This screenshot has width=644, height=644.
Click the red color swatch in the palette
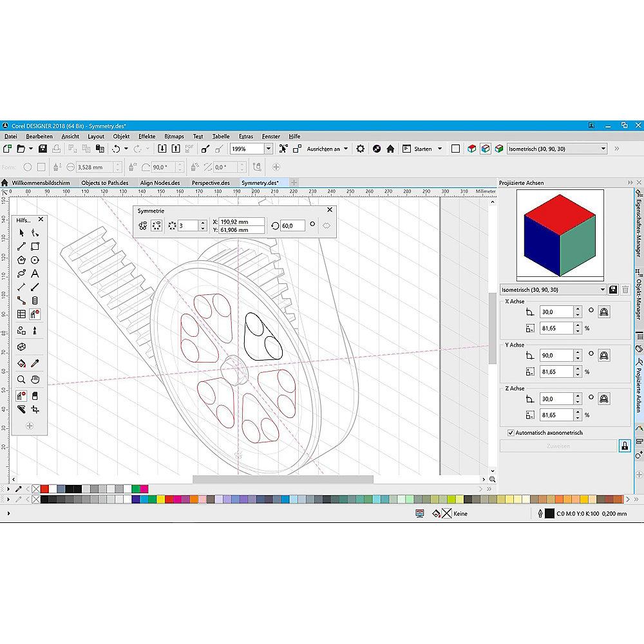tap(45, 489)
